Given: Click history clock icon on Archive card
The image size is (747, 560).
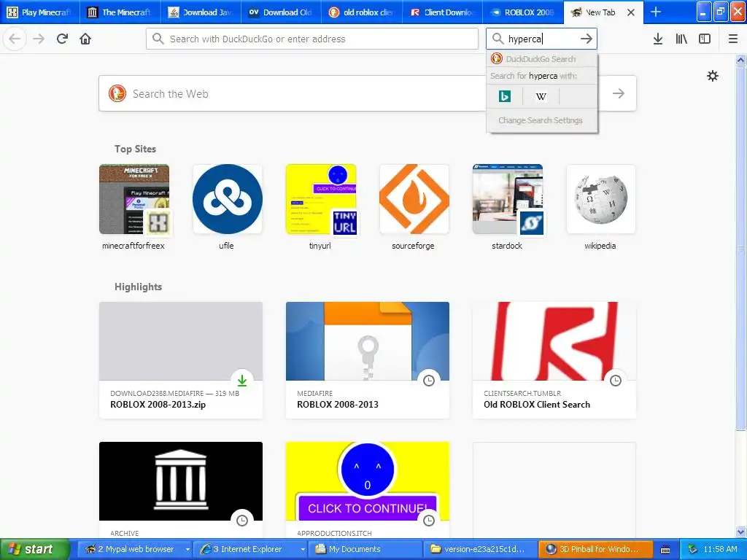Looking at the screenshot, I should (242, 521).
